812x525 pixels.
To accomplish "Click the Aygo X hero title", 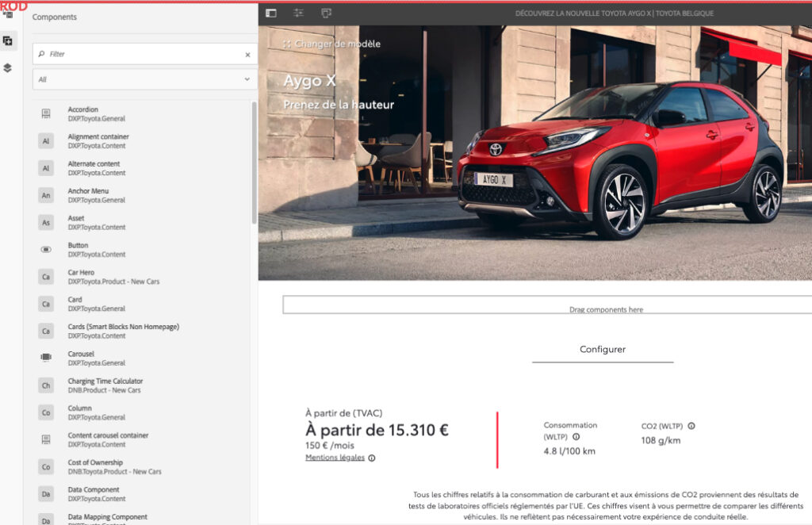I will pos(310,81).
